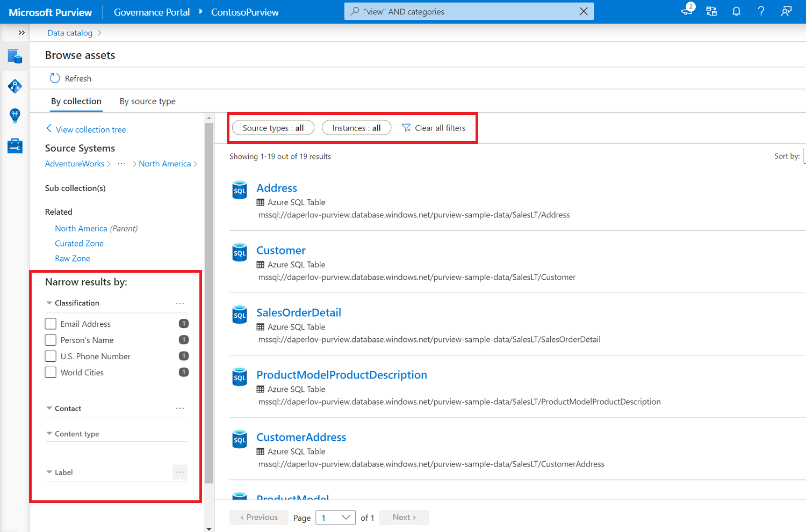Open the SalesOrderDetail asset link
This screenshot has height=532, width=806.
click(299, 312)
